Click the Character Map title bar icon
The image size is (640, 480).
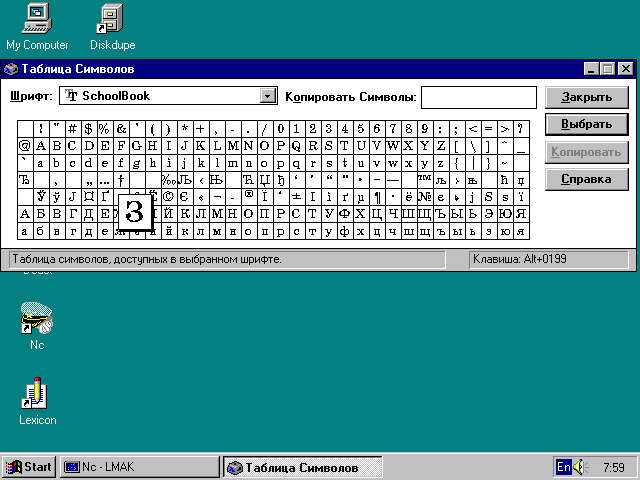click(x=11, y=69)
